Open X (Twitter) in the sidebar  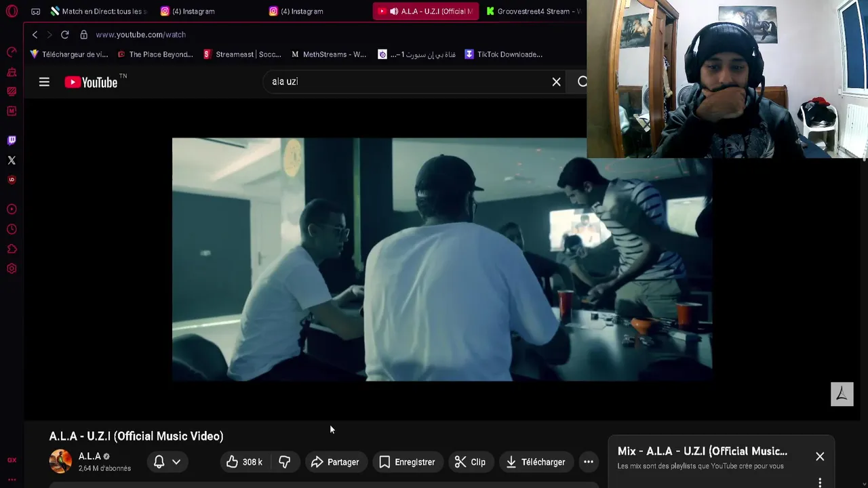tap(12, 160)
